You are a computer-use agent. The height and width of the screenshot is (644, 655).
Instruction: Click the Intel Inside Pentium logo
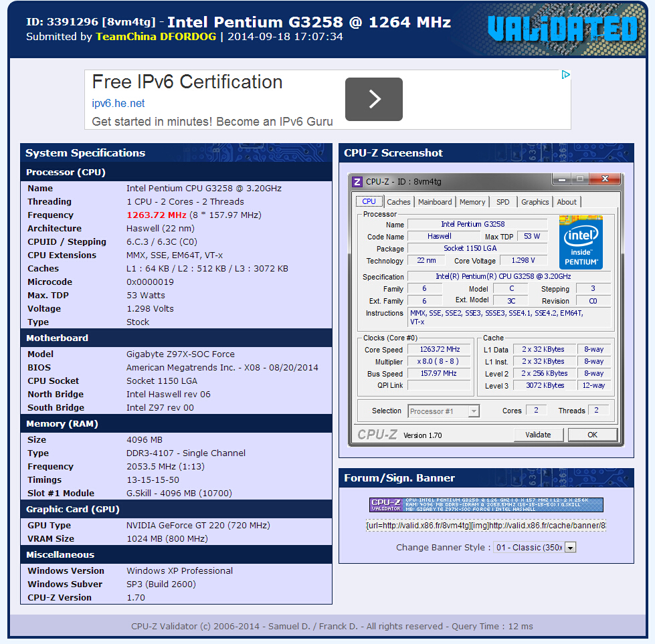[x=581, y=242]
